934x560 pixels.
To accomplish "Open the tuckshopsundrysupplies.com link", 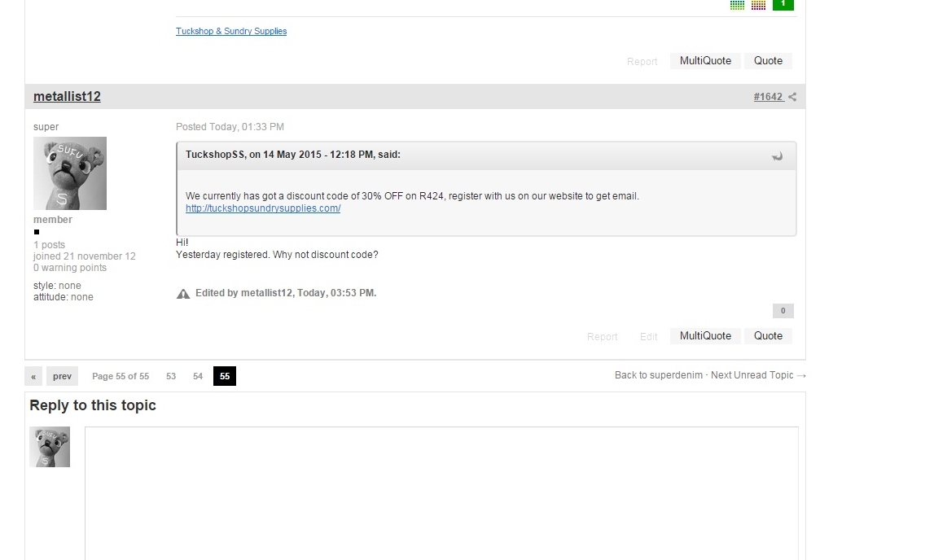I will (x=263, y=208).
